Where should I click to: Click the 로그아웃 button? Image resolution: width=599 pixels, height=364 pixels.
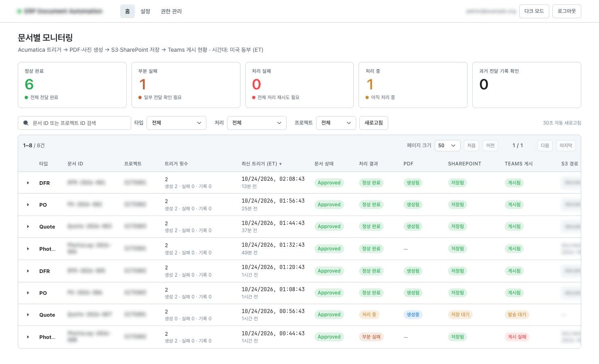(567, 11)
